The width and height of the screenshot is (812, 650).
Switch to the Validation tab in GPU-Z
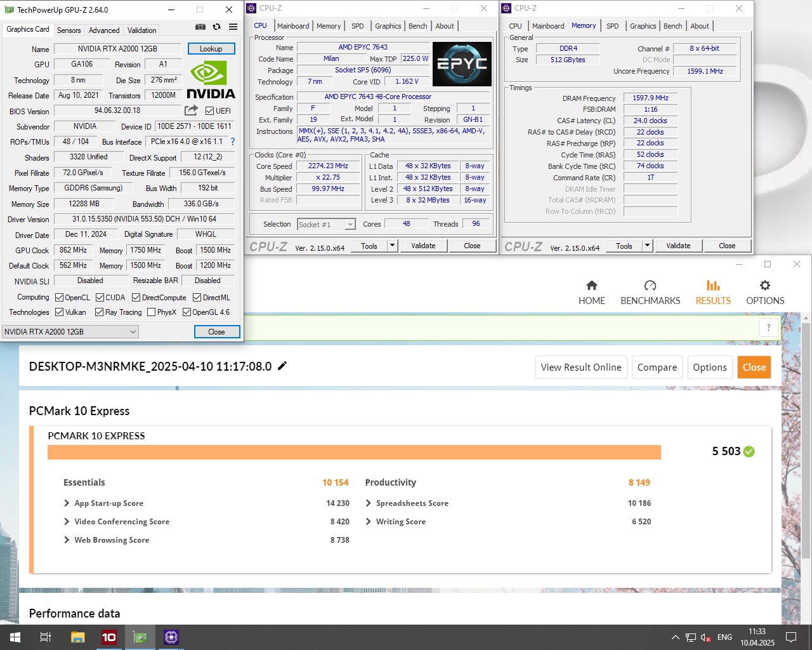pyautogui.click(x=141, y=30)
